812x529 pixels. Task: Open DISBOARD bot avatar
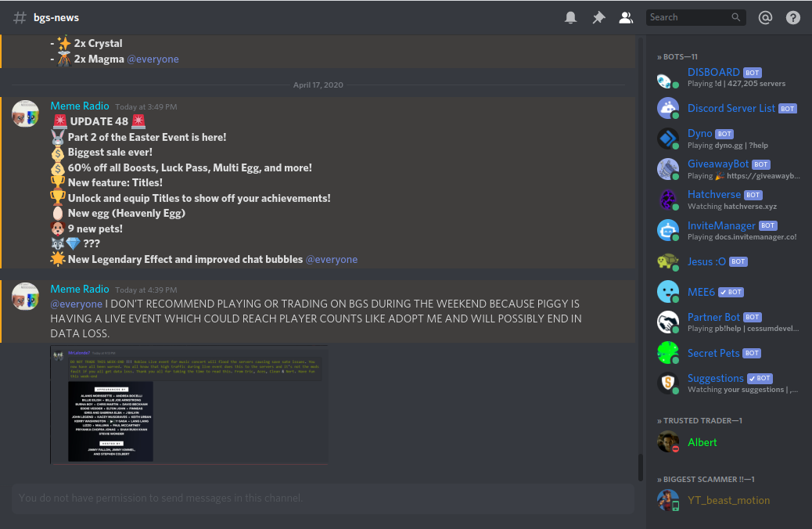tap(667, 77)
